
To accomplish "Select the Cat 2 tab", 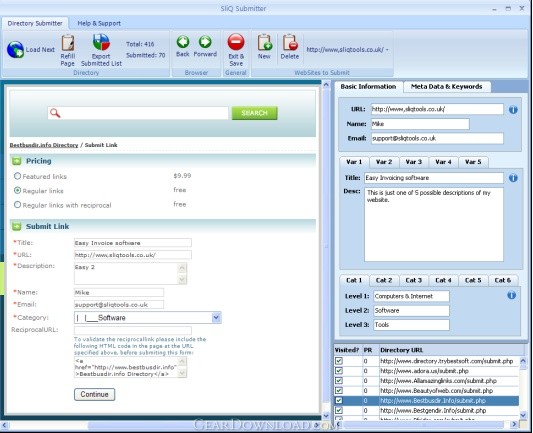I will coord(384,280).
